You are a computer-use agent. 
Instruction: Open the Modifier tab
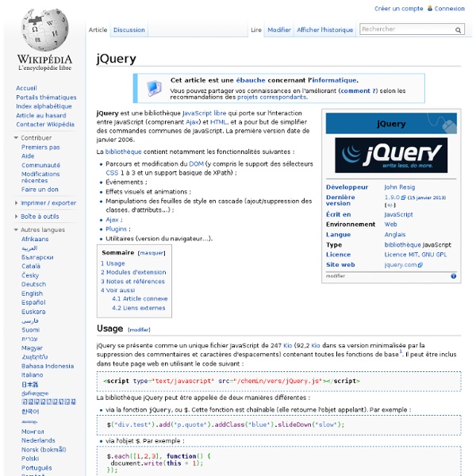(279, 30)
